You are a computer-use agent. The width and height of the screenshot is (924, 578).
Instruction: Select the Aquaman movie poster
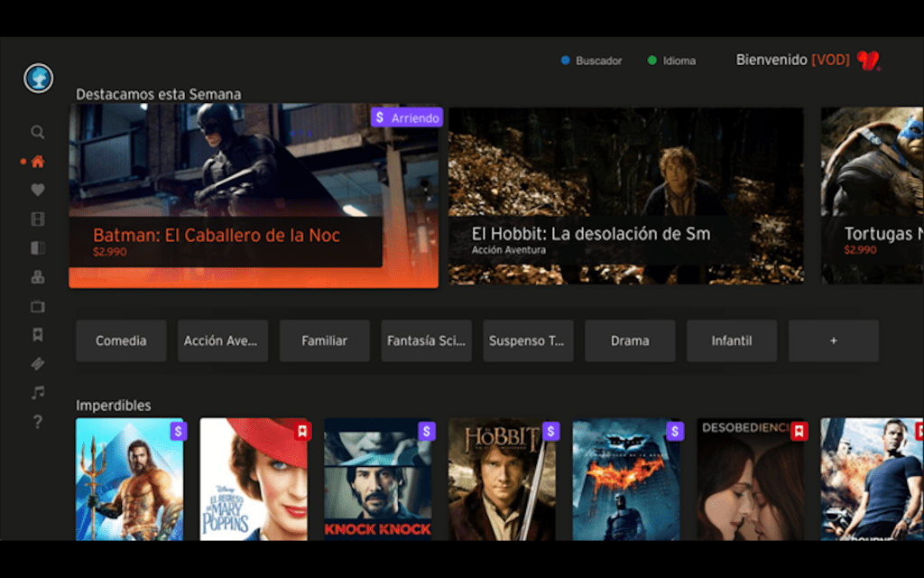(130, 479)
